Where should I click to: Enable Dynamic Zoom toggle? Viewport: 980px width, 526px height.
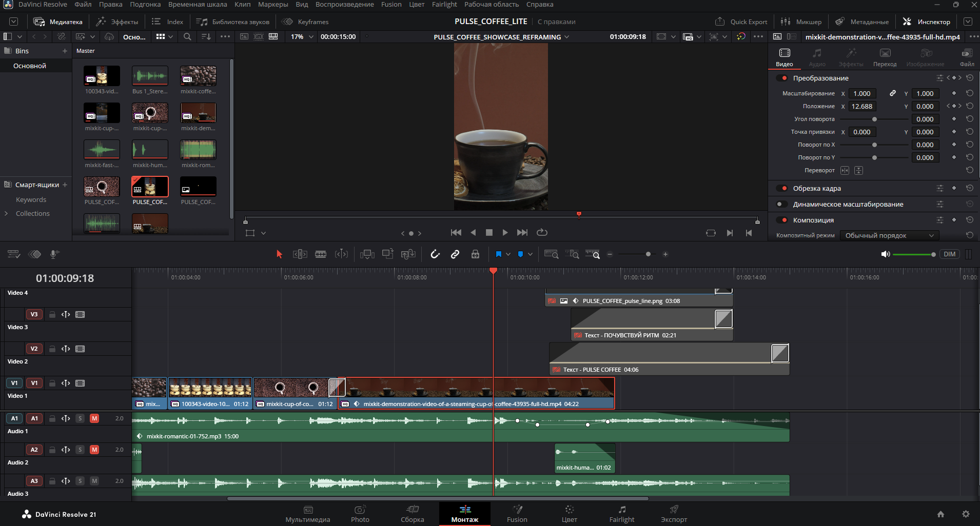click(782, 204)
